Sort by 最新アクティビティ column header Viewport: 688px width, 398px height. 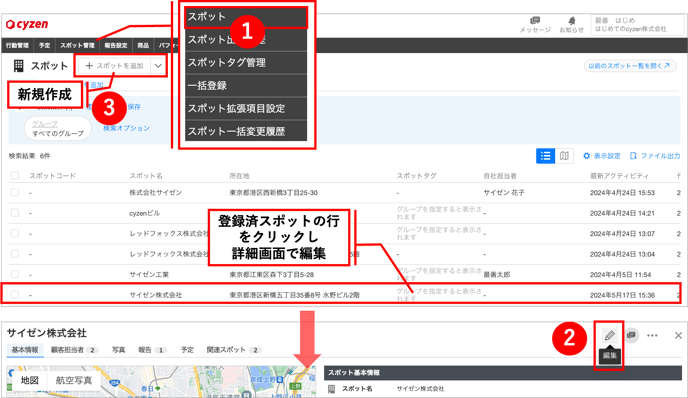click(619, 176)
